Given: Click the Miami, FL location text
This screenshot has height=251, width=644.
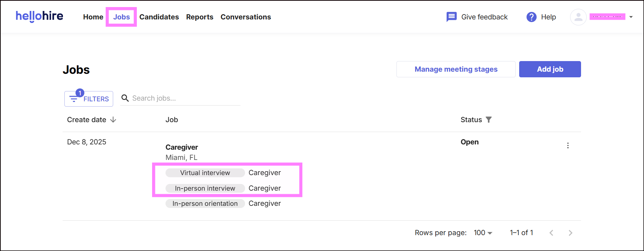Looking at the screenshot, I should [x=181, y=157].
